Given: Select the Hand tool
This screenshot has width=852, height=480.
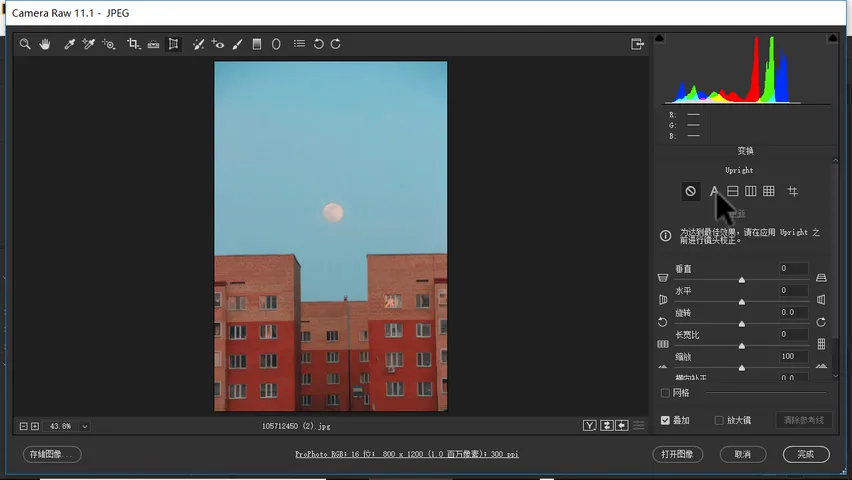Looking at the screenshot, I should 45,44.
